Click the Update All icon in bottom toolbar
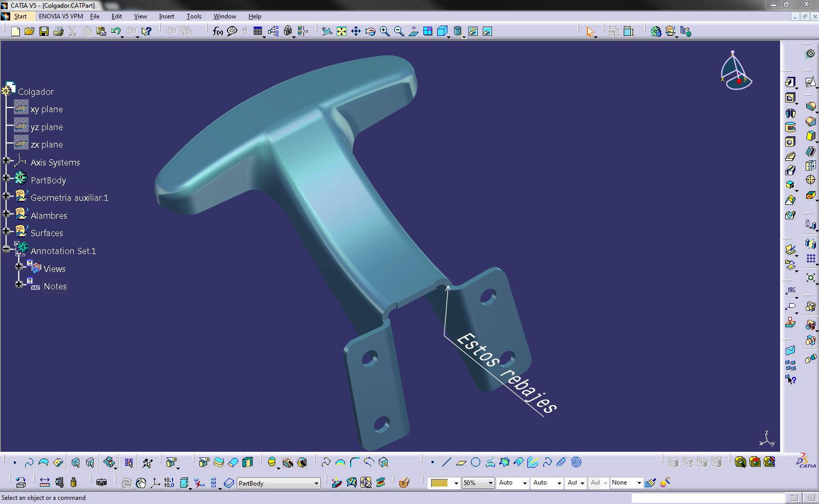The image size is (819, 504). click(x=126, y=482)
